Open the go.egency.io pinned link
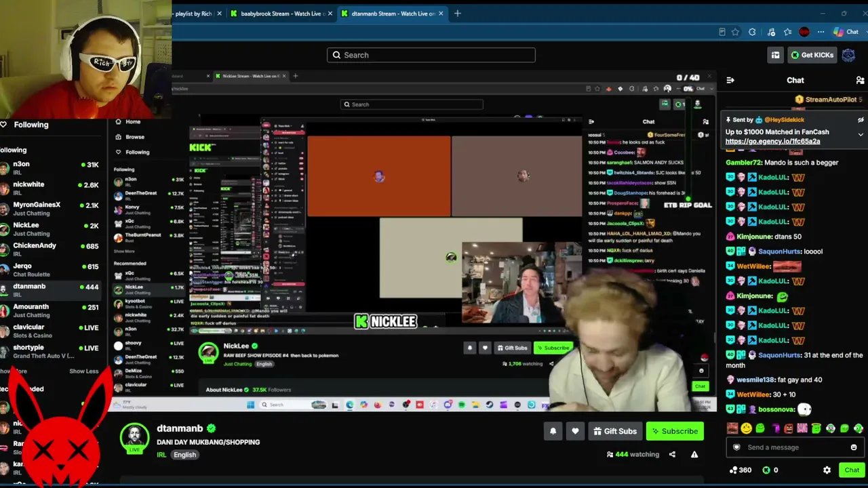 coord(772,141)
